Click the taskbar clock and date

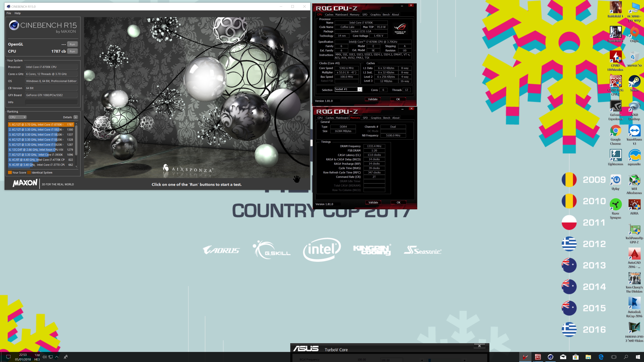coord(23,357)
